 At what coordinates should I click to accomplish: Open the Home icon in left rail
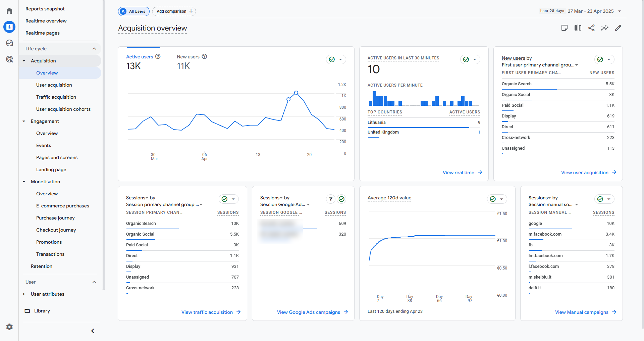point(9,11)
